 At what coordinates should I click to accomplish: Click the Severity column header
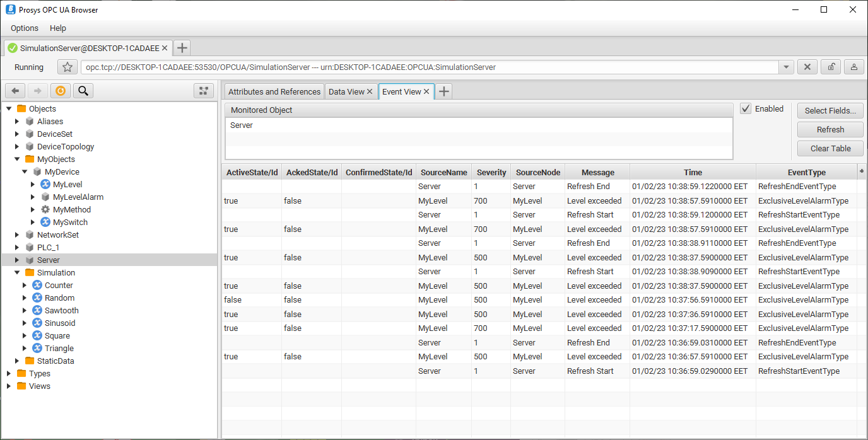tap(491, 172)
